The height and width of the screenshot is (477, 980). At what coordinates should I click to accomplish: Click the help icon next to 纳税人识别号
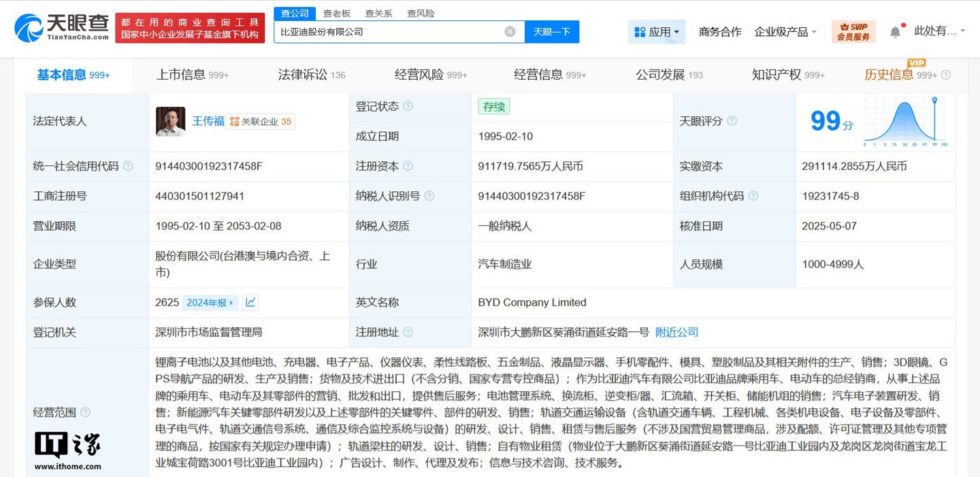coord(429,196)
